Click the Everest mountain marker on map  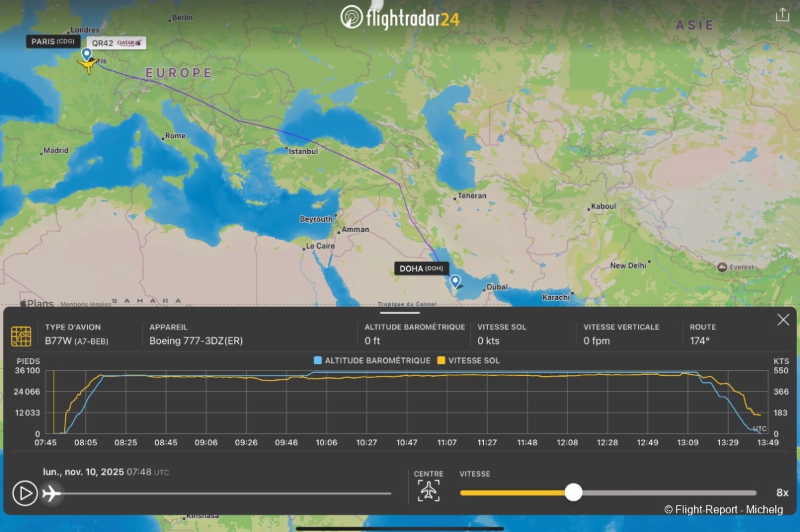(722, 267)
